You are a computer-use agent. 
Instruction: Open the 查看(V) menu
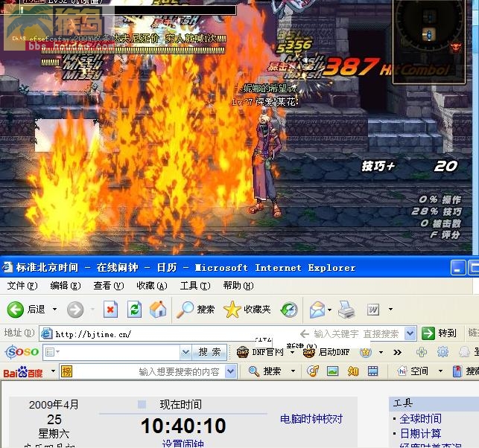coord(109,286)
